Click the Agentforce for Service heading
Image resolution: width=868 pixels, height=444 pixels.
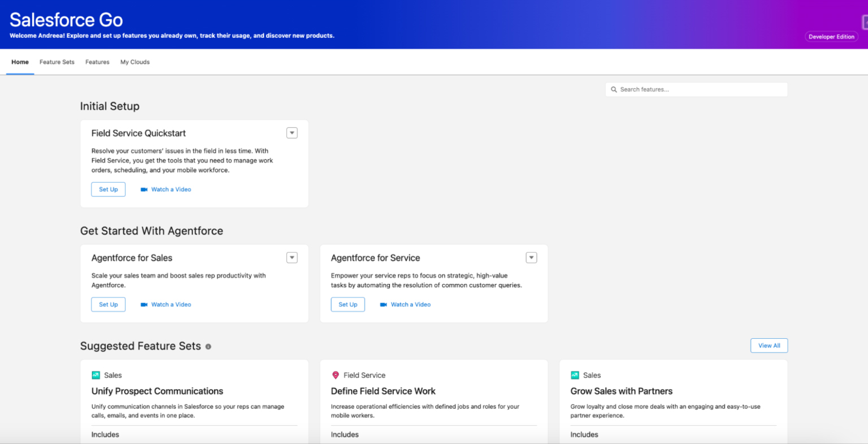[x=376, y=258]
